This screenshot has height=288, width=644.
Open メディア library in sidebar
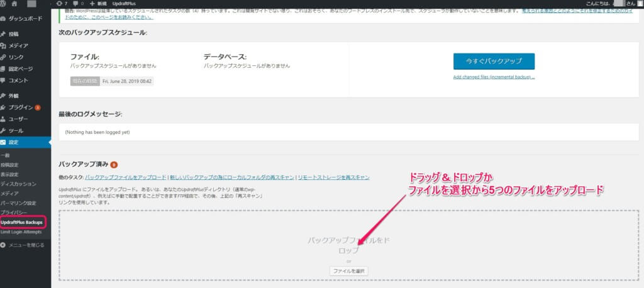pos(18,45)
